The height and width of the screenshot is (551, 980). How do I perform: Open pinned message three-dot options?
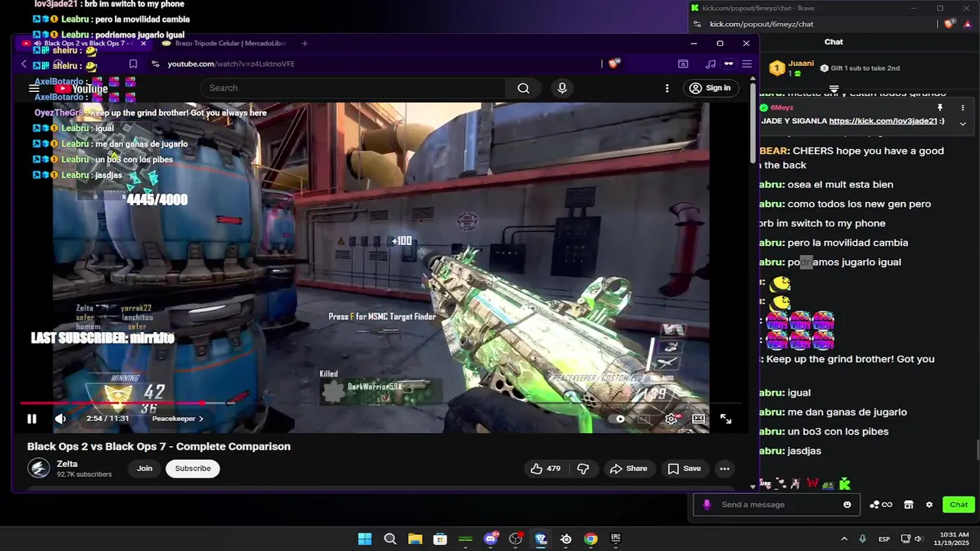pyautogui.click(x=962, y=108)
